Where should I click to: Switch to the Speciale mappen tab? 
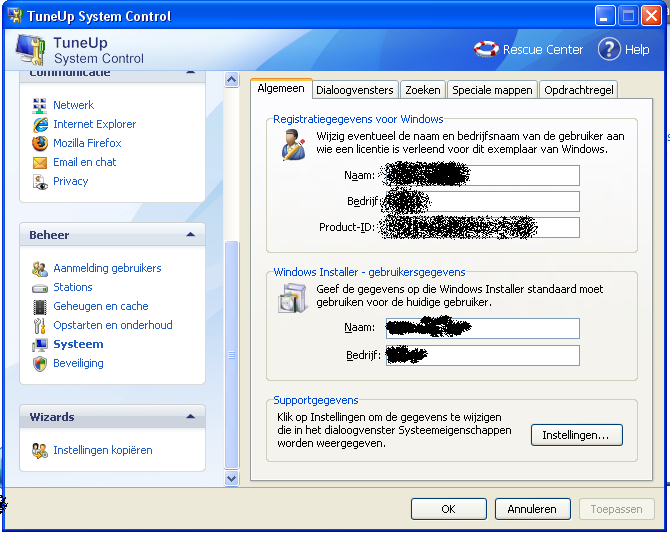pyautogui.click(x=492, y=90)
